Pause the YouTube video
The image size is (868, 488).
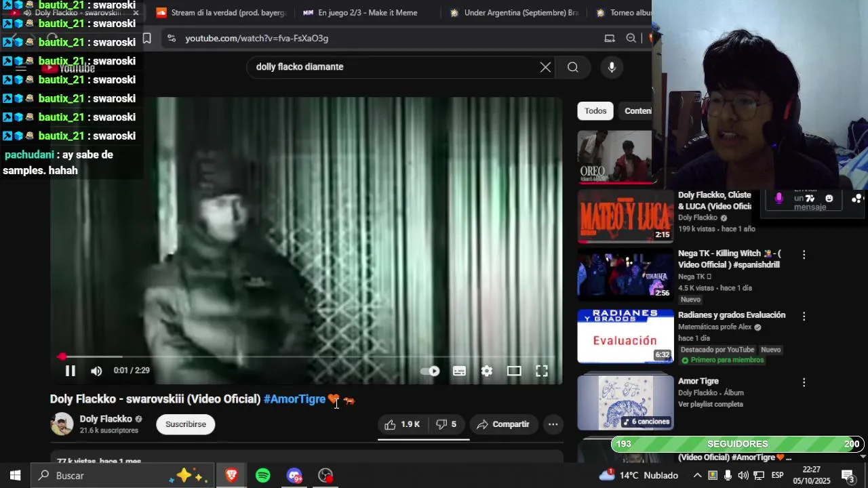tap(70, 371)
